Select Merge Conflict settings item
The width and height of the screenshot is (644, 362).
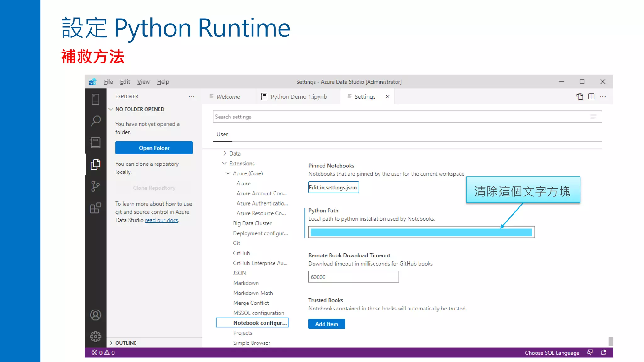pyautogui.click(x=251, y=303)
